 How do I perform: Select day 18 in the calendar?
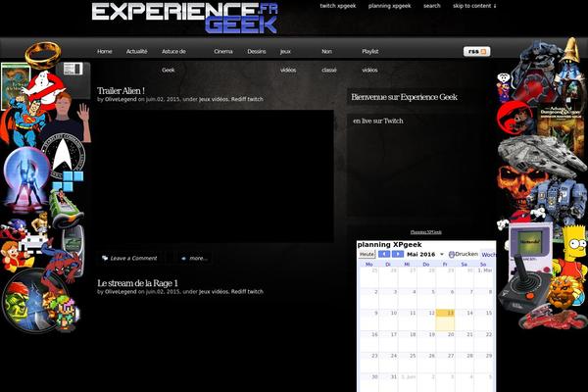408,341
